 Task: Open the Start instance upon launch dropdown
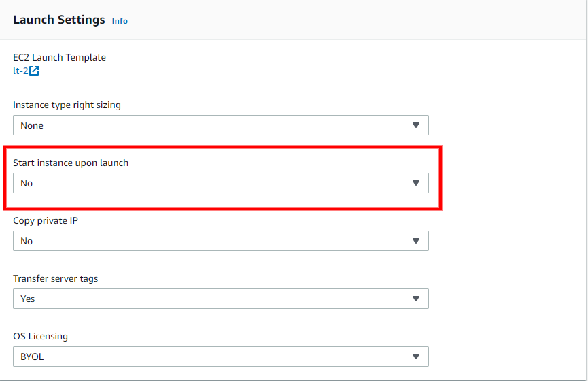221,183
